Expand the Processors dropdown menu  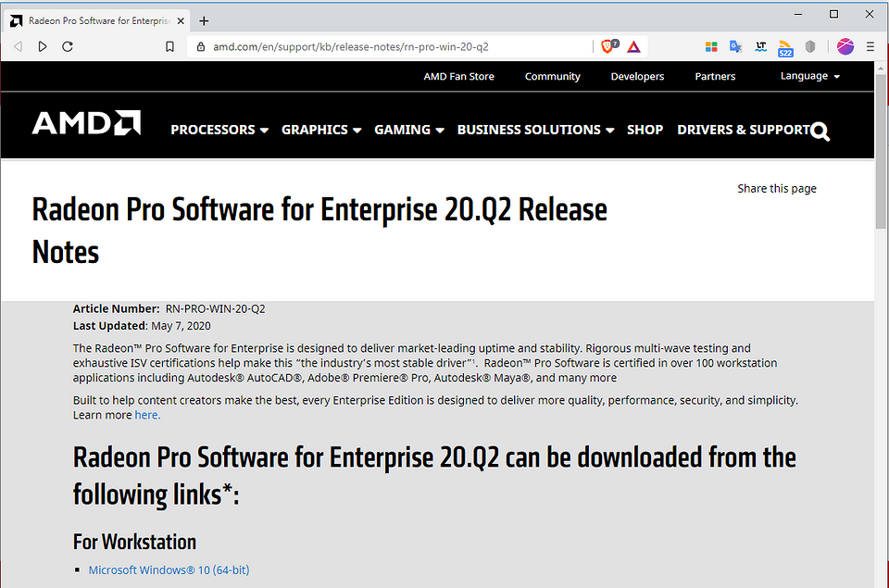(x=219, y=131)
